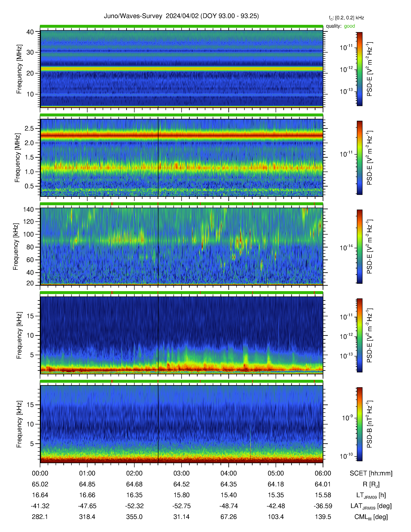The height and width of the screenshot is (532, 411).
Task: Click the green 'good' quality label
Action: (x=349, y=26)
